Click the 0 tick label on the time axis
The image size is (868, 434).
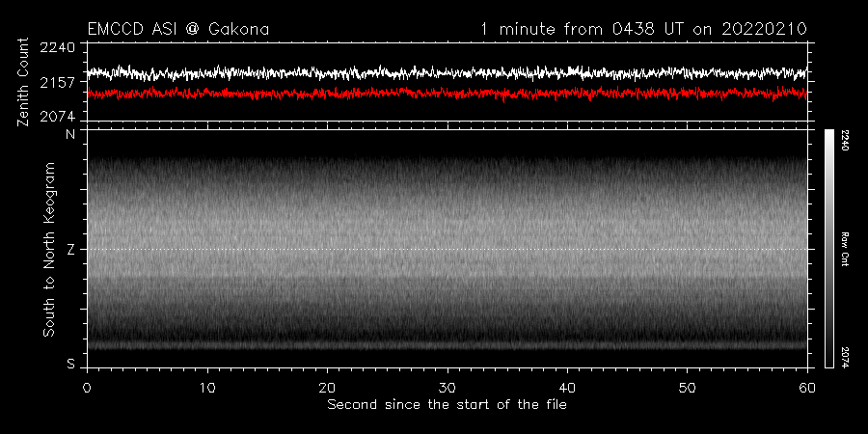point(87,387)
